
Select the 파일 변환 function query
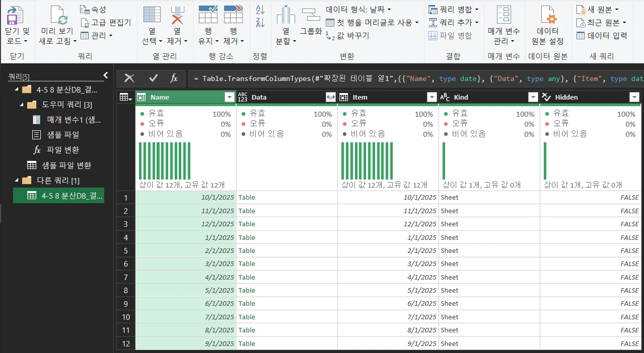tap(62, 150)
